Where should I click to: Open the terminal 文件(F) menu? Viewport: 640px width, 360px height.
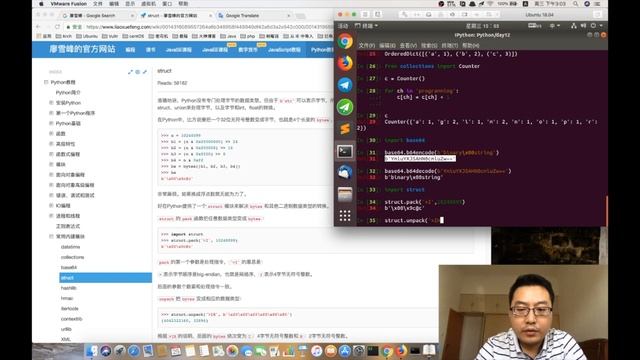(x=367, y=45)
